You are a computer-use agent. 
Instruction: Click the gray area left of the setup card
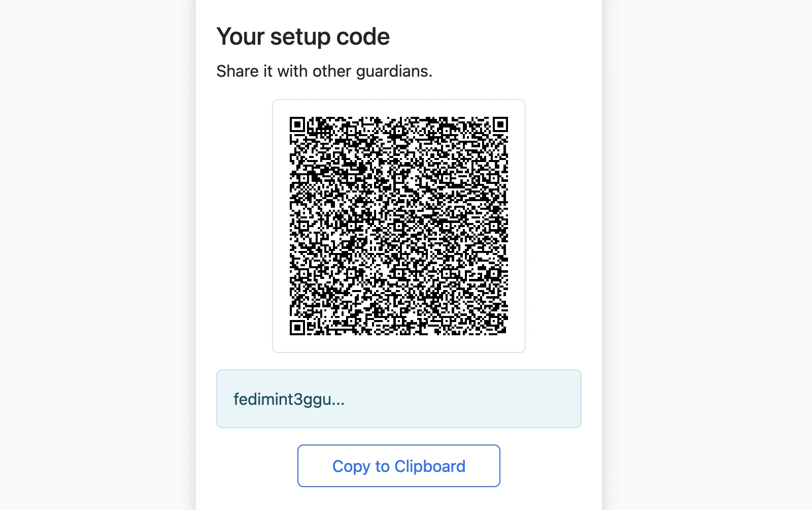point(96,254)
